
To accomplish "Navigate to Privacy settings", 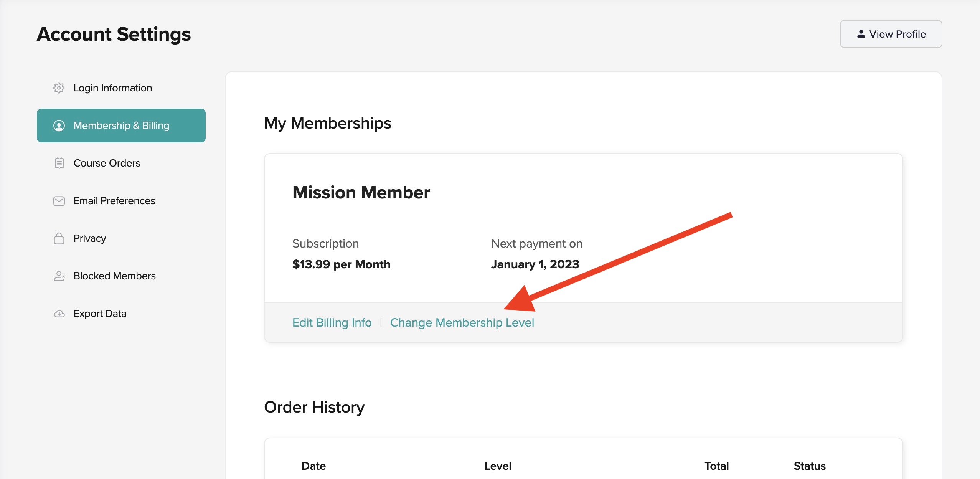I will [x=89, y=238].
